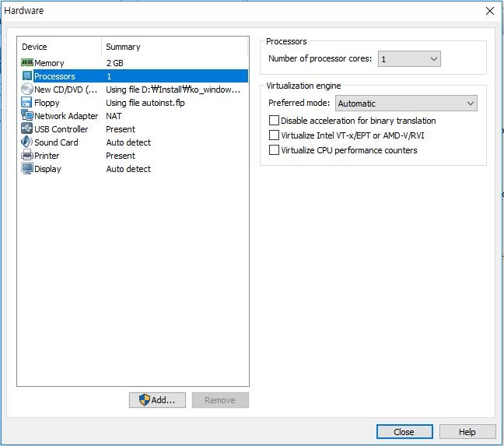
Task: Toggle Virtualize CPU performance counters checkbox
Action: (274, 150)
